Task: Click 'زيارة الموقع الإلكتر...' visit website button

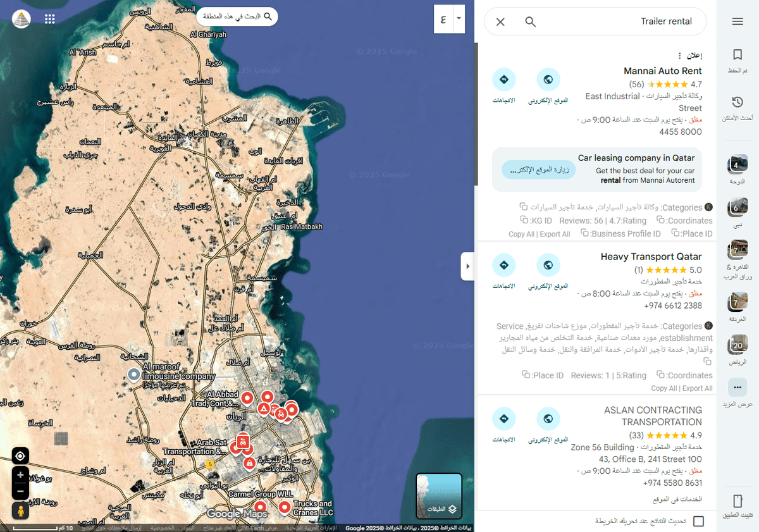Action: tap(539, 170)
